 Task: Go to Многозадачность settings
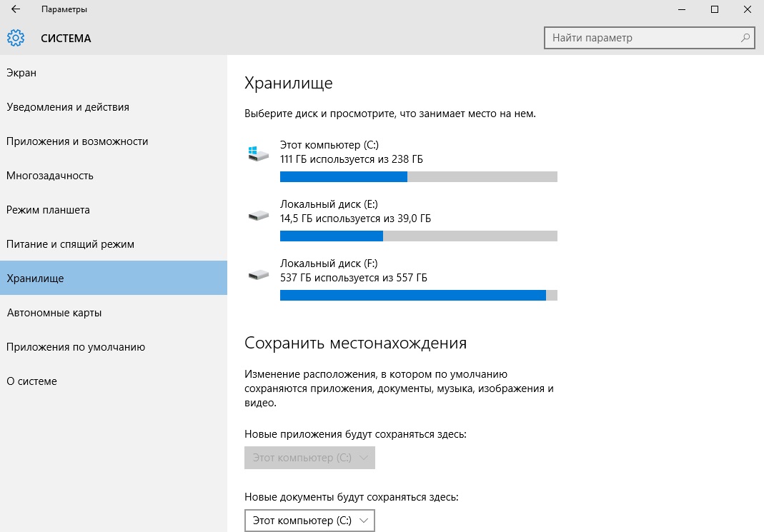click(114, 176)
